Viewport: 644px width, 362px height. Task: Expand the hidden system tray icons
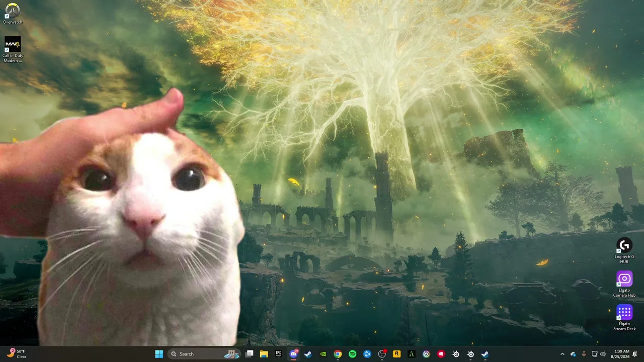(562, 354)
